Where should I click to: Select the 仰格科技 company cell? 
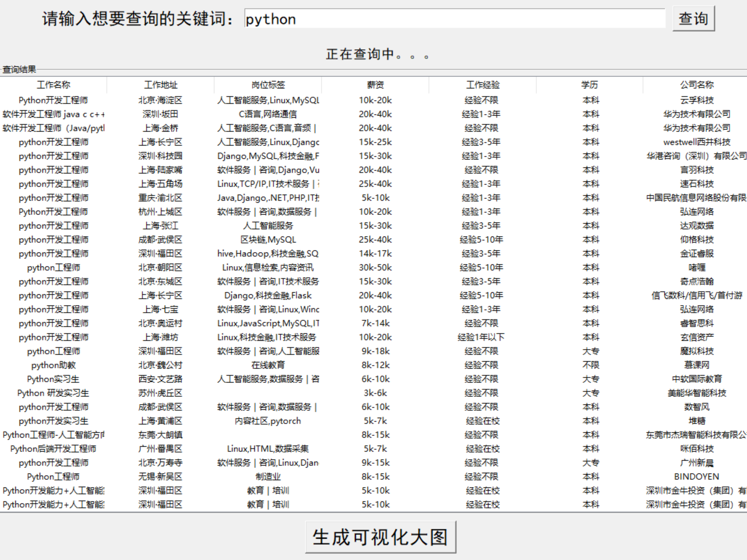coord(696,239)
